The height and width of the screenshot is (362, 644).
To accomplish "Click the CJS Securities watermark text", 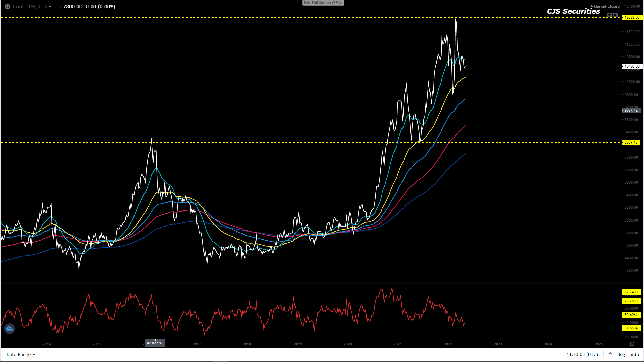I will (x=573, y=11).
